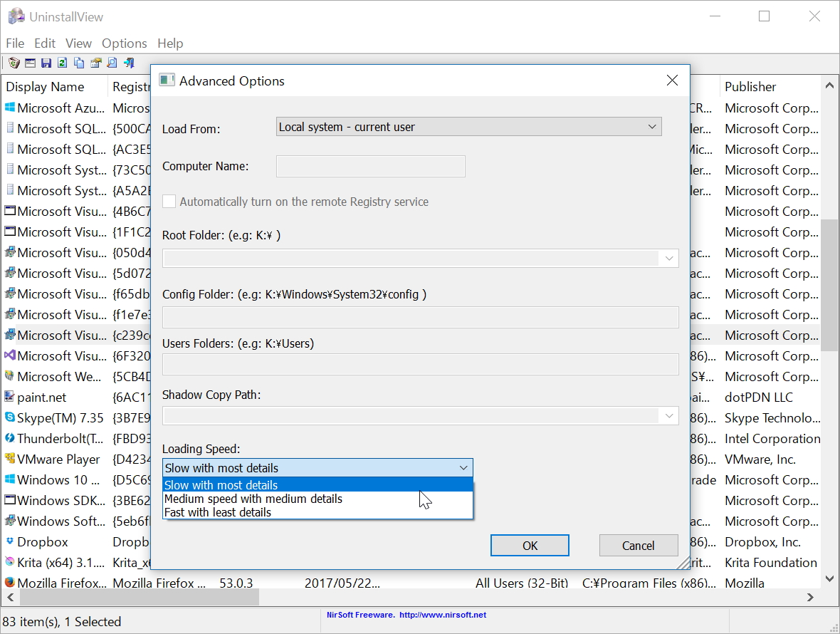
Task: Click the Exit door toolbar icon
Action: (x=129, y=63)
